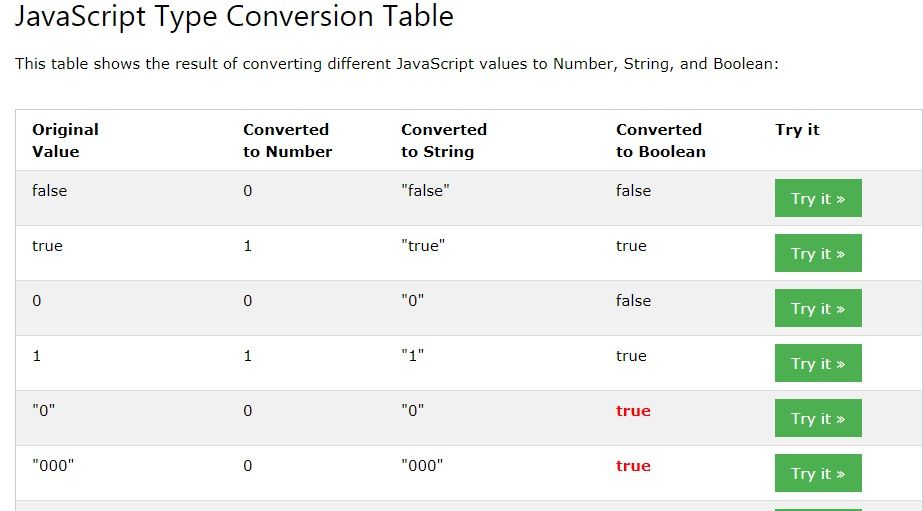Click the JavaScript Type Conversion Table heading
This screenshot has width=923, height=511.
[x=234, y=17]
